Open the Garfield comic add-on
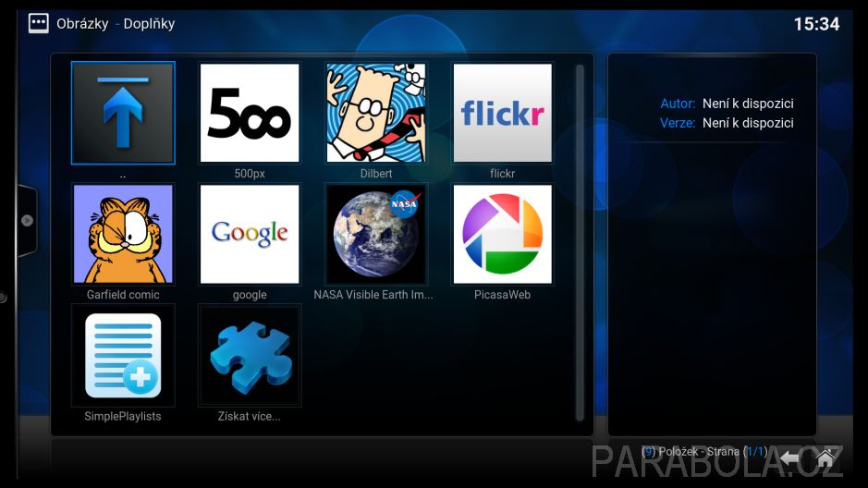Viewport: 868px width, 488px height. point(123,234)
